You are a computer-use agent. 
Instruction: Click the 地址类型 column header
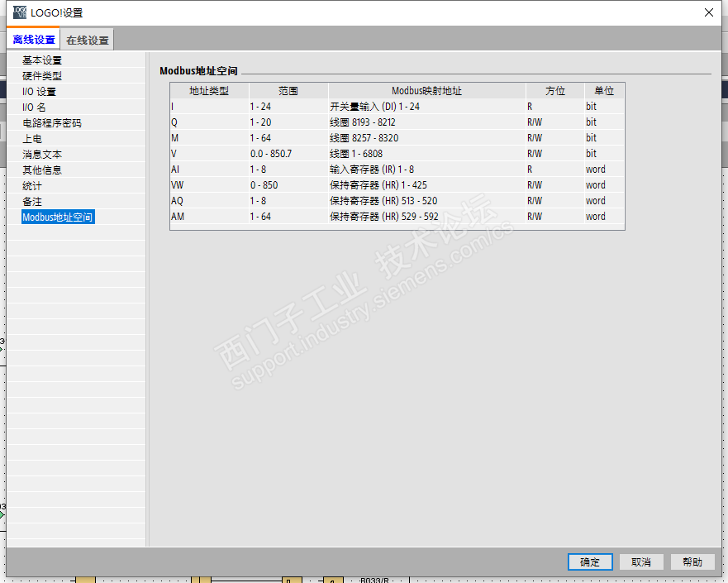209,91
